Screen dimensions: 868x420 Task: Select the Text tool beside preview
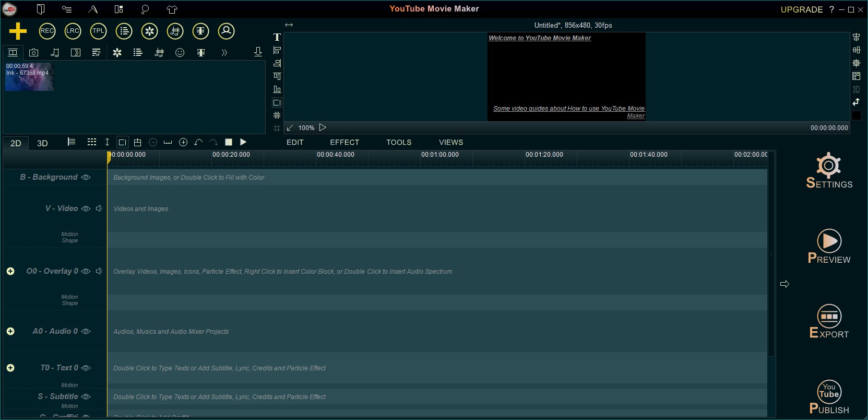tap(277, 37)
